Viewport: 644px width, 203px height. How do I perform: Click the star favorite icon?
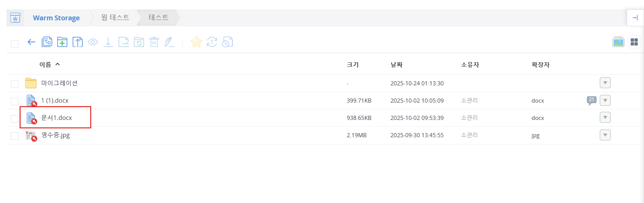pyautogui.click(x=196, y=42)
